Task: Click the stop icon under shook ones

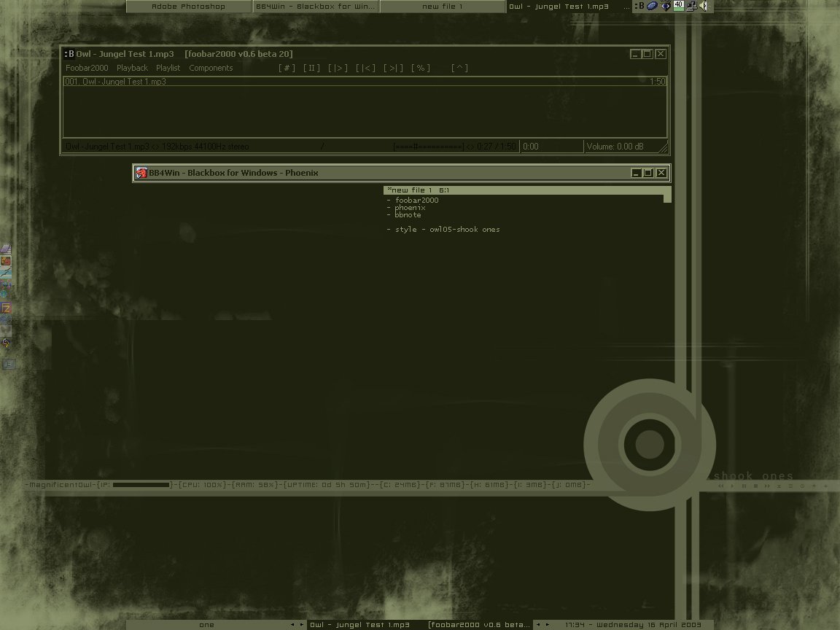Action: [x=756, y=486]
